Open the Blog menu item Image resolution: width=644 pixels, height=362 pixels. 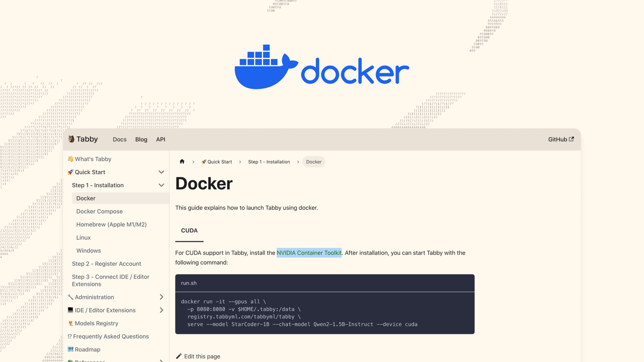[141, 139]
